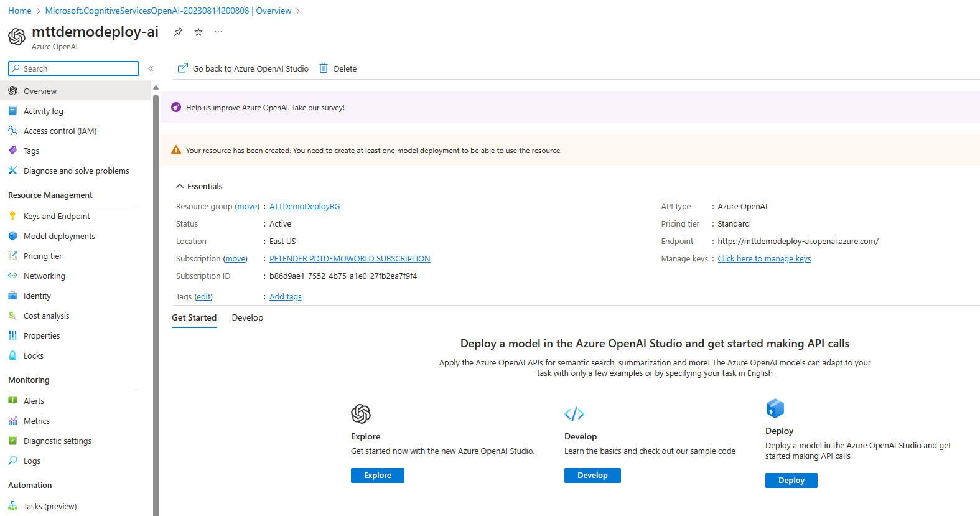Click the Explore card OpenAI icon
Viewport: 980px width, 516px height.
(361, 414)
